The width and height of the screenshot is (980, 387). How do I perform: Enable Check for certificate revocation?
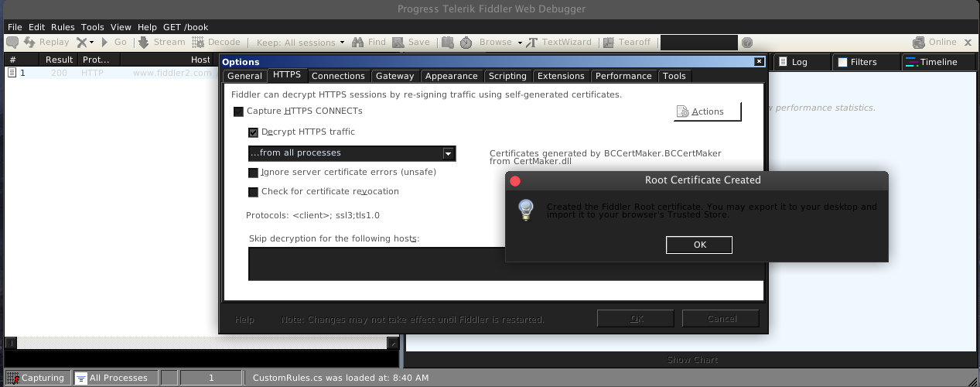point(253,192)
